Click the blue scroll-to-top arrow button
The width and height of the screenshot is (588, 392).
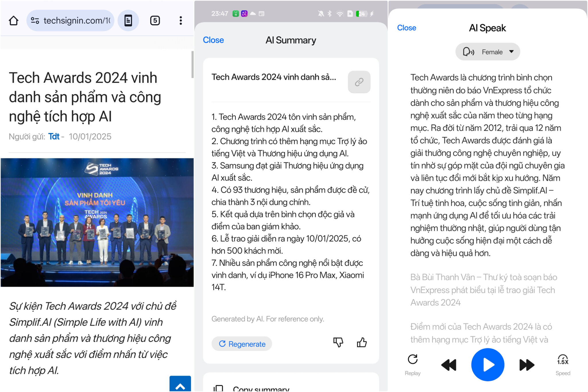(x=180, y=384)
